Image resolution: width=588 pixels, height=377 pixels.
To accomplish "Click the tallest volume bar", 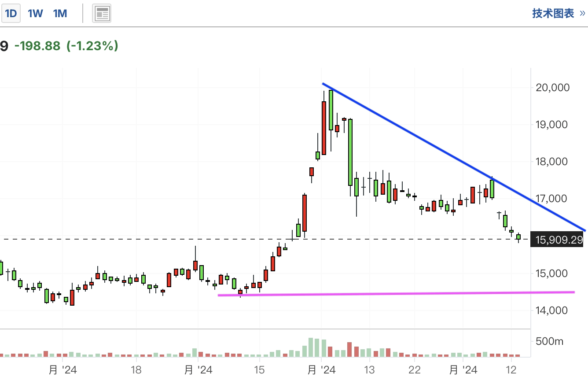I will 310,347.
